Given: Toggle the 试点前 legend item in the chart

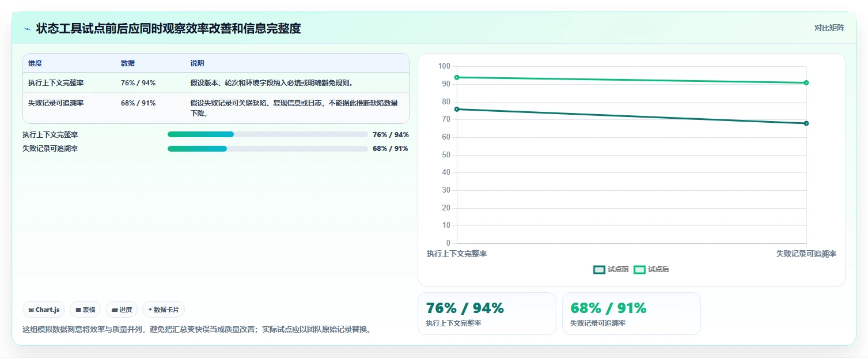Looking at the screenshot, I should [611, 269].
